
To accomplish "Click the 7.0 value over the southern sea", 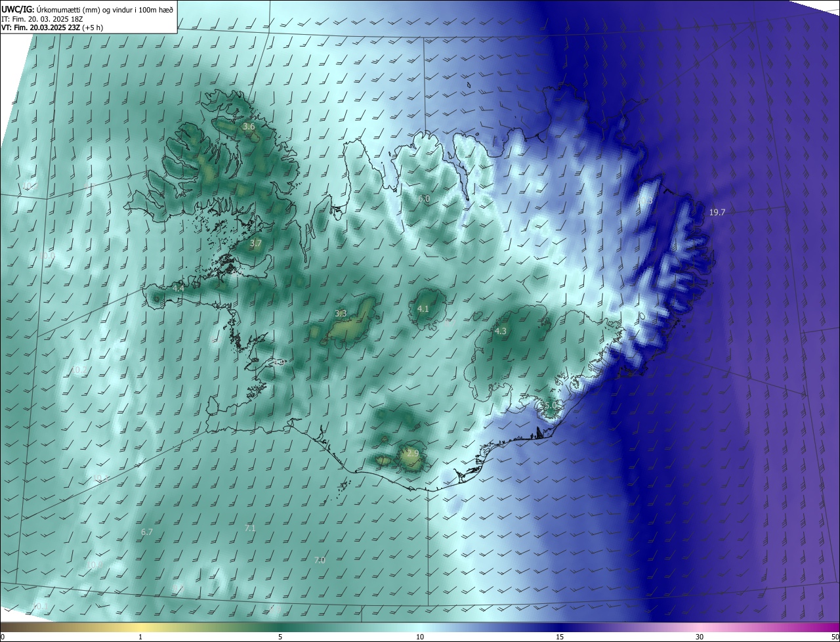I will (x=320, y=560).
